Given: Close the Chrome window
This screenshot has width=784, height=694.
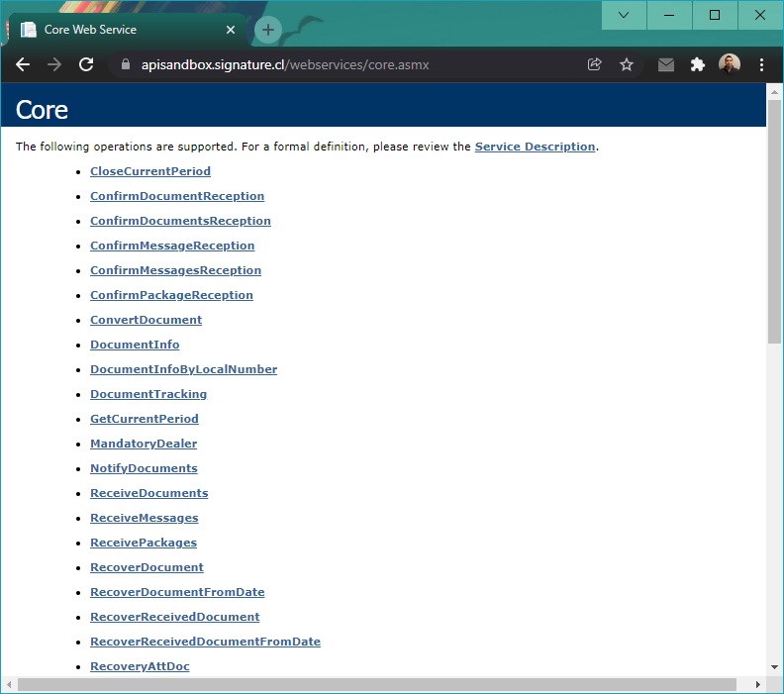Looking at the screenshot, I should tap(760, 15).
